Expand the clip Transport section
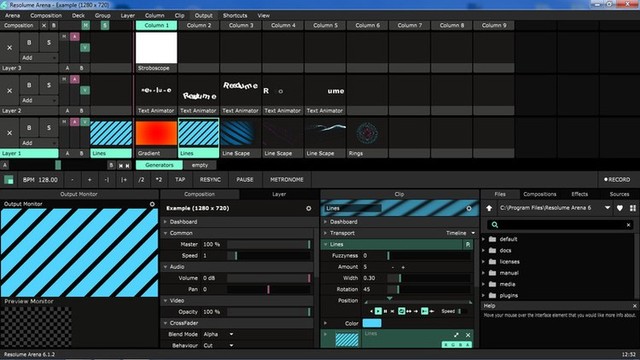This screenshot has height=360, width=640. (326, 233)
